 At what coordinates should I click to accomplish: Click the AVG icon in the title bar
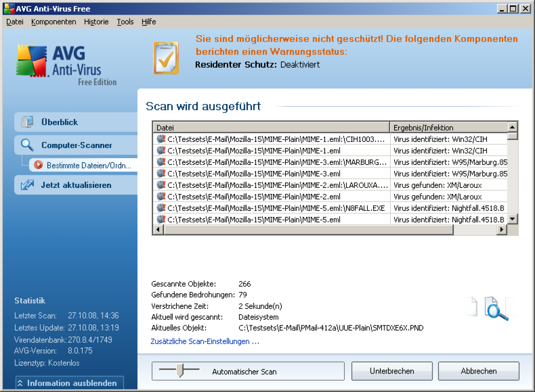(9, 8)
